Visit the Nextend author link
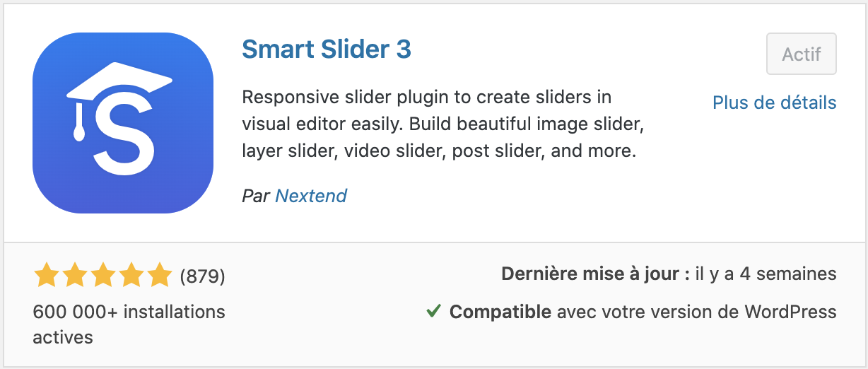 coord(311,196)
